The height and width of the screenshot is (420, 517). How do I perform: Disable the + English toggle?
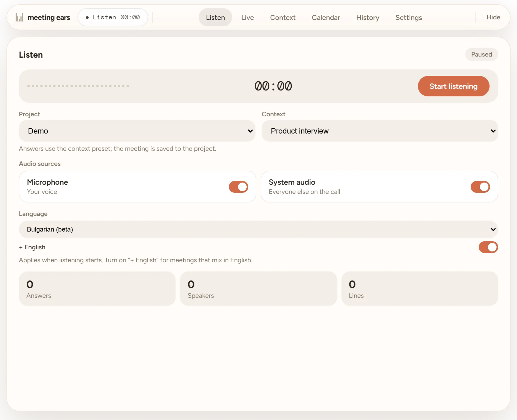[x=488, y=247]
